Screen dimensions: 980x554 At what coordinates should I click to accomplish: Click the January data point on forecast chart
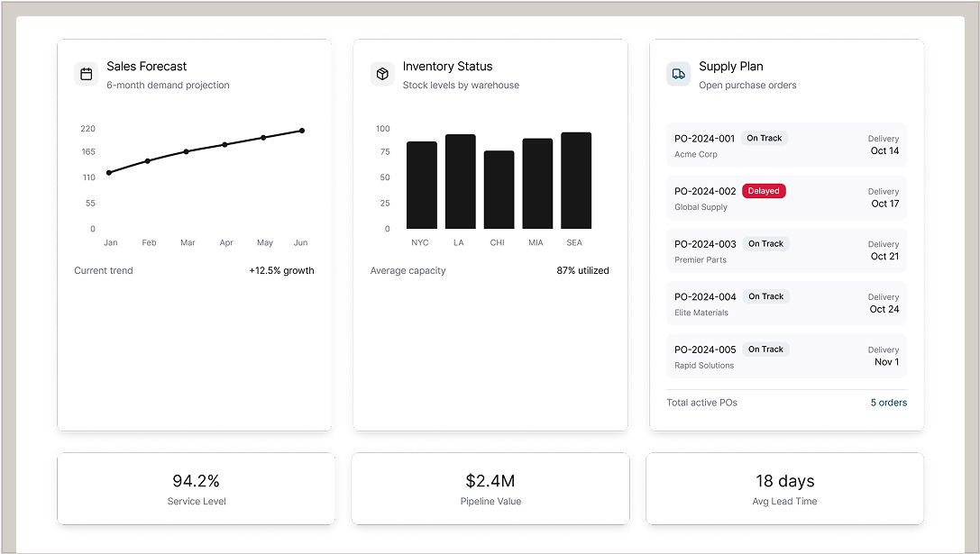pos(109,173)
